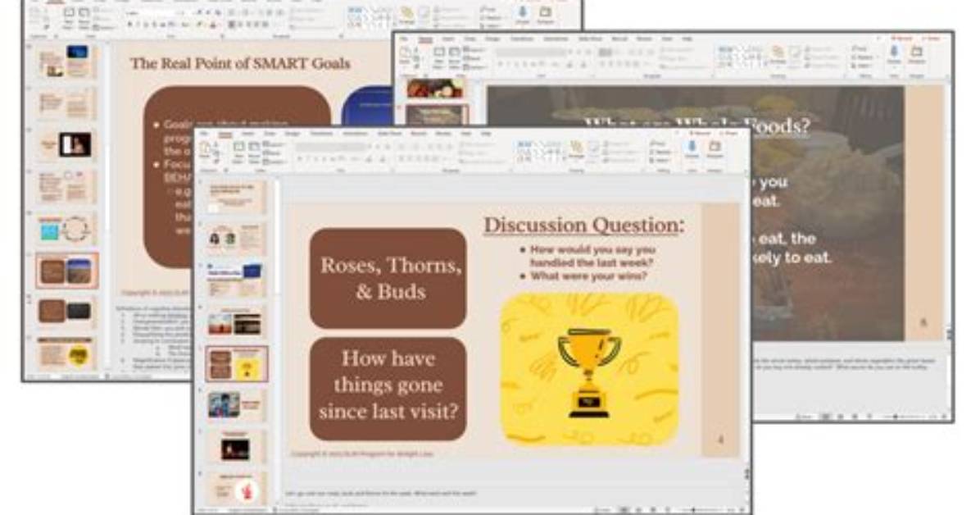Click Paste icon in Whole Foods window
The image size is (980, 515).
tap(406, 57)
